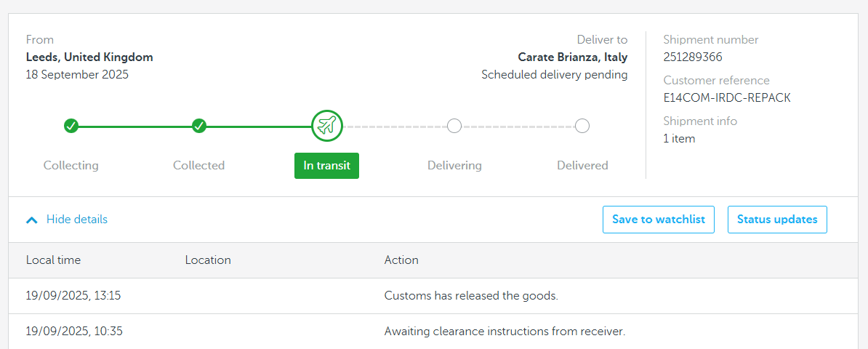This screenshot has height=349, width=868.
Task: Click the green In transit badge
Action: pyautogui.click(x=326, y=166)
